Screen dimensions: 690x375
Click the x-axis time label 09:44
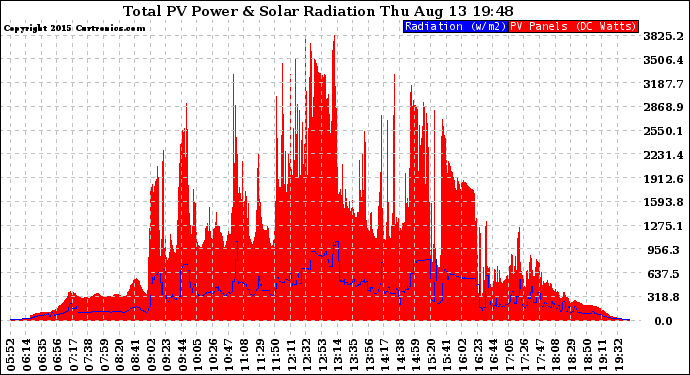(x=182, y=355)
